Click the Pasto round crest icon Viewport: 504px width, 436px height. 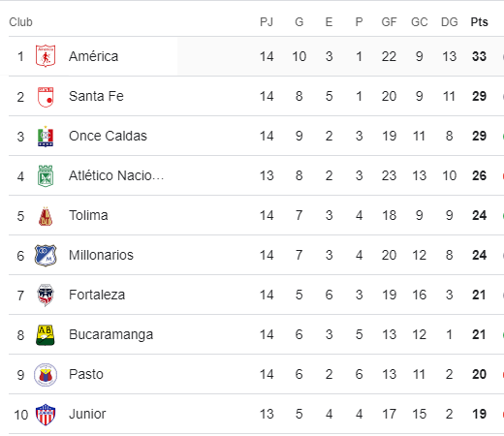(x=46, y=375)
